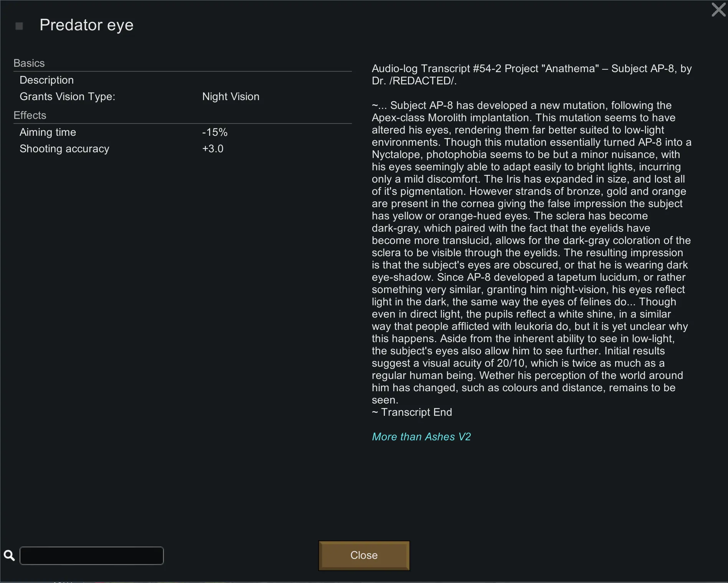Screen dimensions: 728x583
Task: Click the +3.0 shooting accuracy value
Action: coord(213,148)
